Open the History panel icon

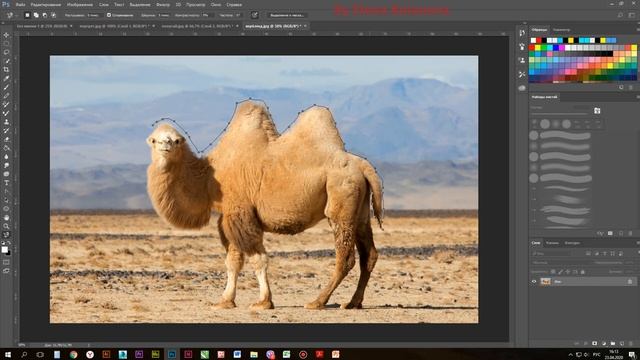click(522, 33)
